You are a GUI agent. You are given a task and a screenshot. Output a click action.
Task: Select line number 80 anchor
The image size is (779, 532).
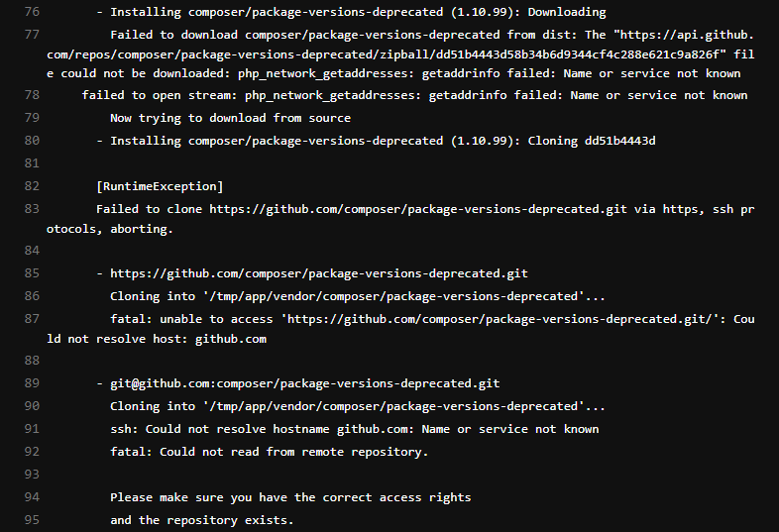30,141
